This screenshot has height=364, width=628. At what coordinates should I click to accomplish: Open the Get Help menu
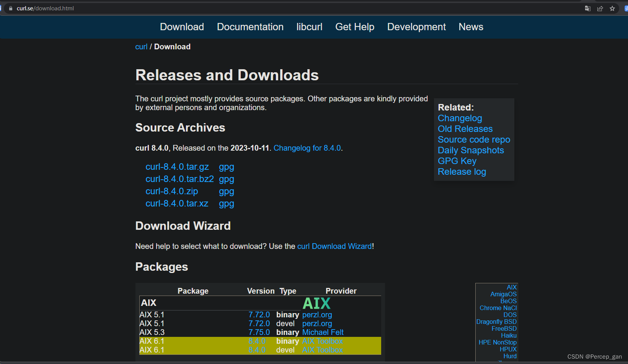tap(355, 27)
